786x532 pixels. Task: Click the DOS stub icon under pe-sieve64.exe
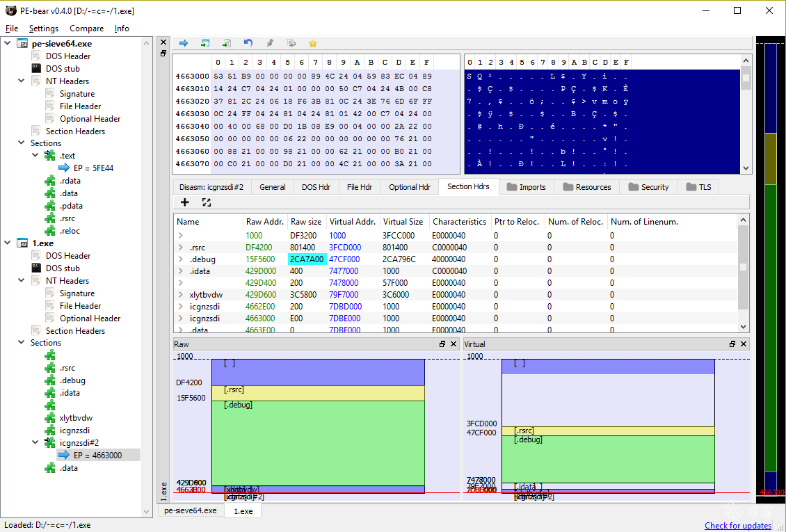pos(36,69)
